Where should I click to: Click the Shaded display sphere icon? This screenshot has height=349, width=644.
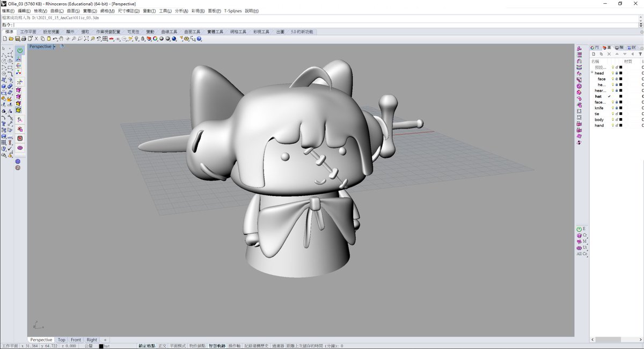[x=162, y=39]
